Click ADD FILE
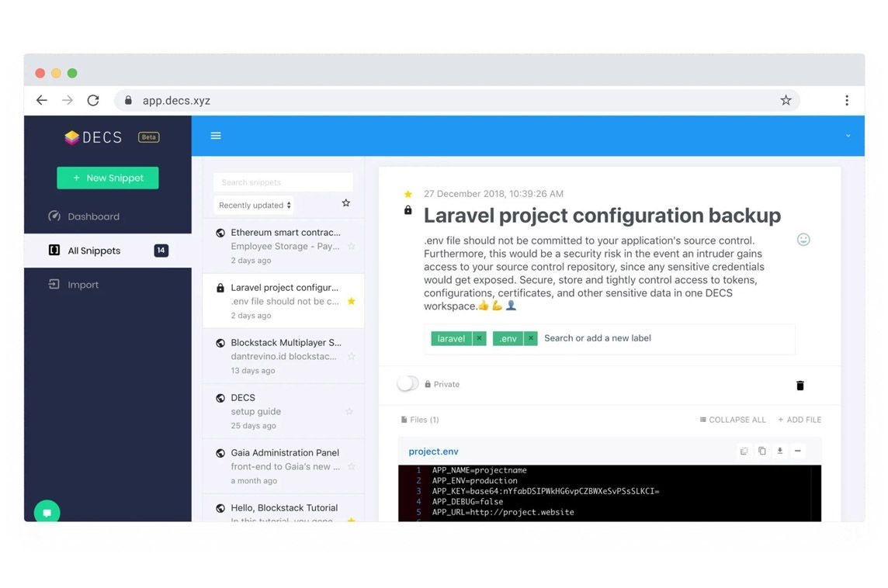The image size is (888, 588). click(799, 420)
